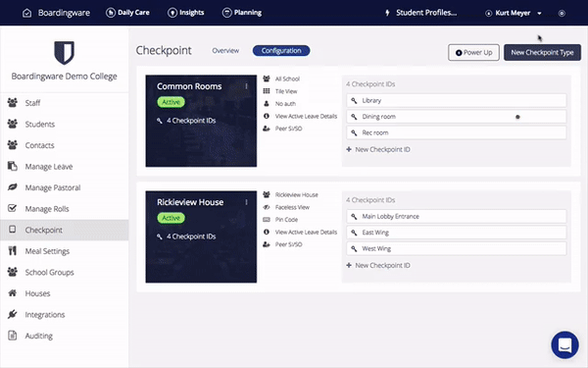Click Active badge on Rickieview House

[171, 218]
